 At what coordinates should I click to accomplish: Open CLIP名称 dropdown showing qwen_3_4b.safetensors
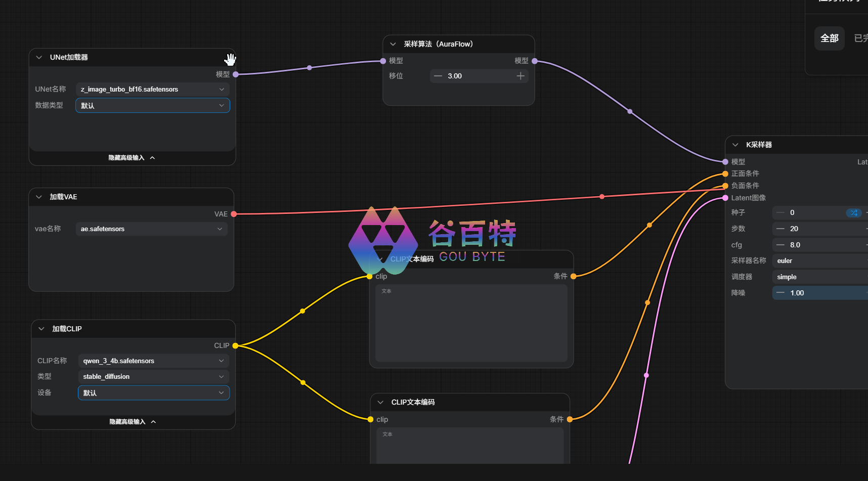point(154,361)
